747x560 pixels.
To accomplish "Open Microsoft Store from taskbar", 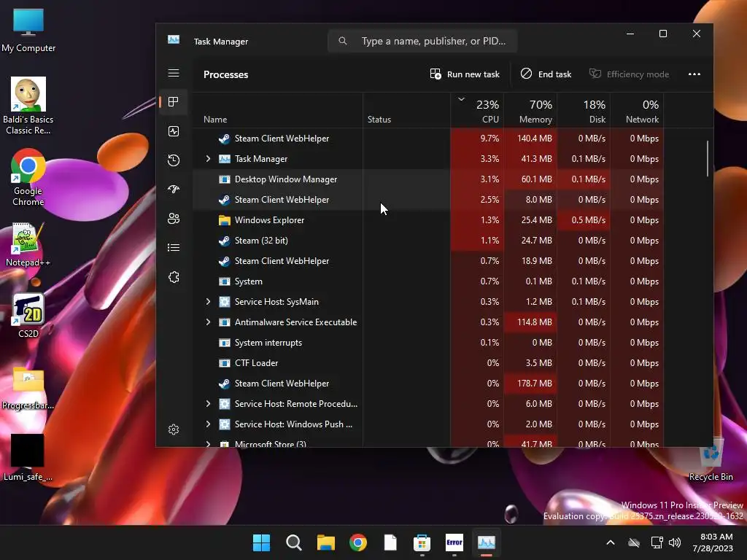I will point(422,542).
